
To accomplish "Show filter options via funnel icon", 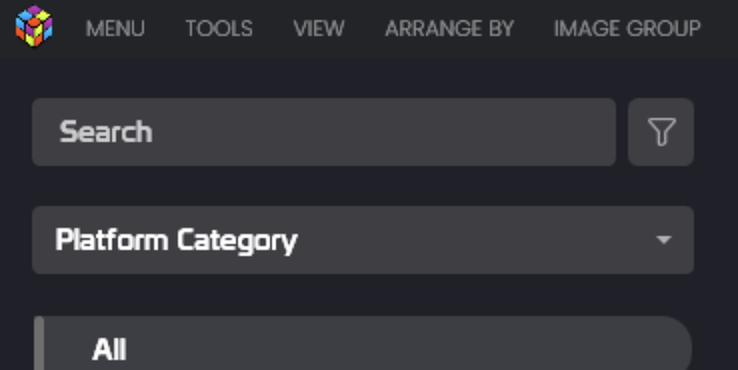I will [x=662, y=131].
